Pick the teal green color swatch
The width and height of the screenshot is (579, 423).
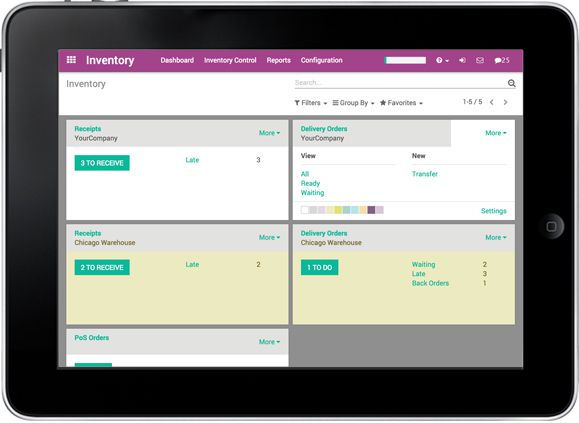point(346,210)
